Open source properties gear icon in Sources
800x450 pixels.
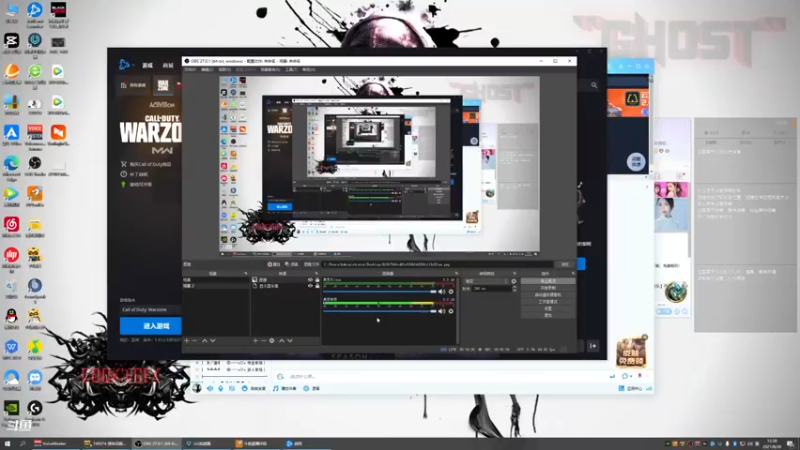[272, 340]
